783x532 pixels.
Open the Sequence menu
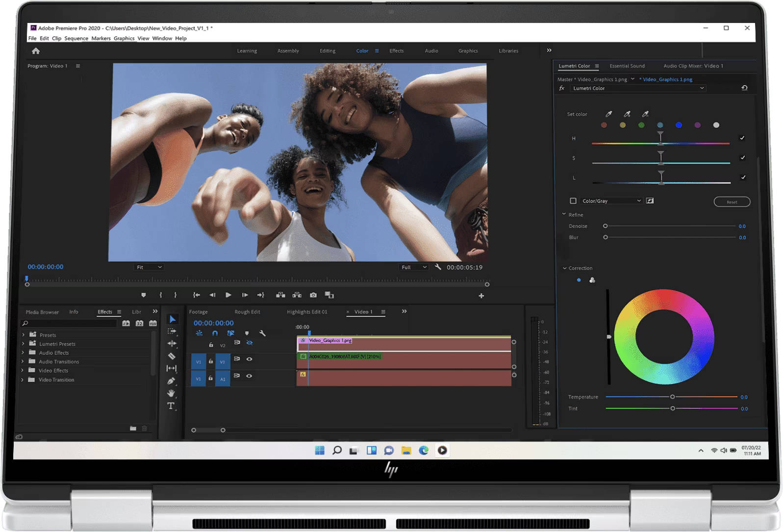(x=76, y=38)
